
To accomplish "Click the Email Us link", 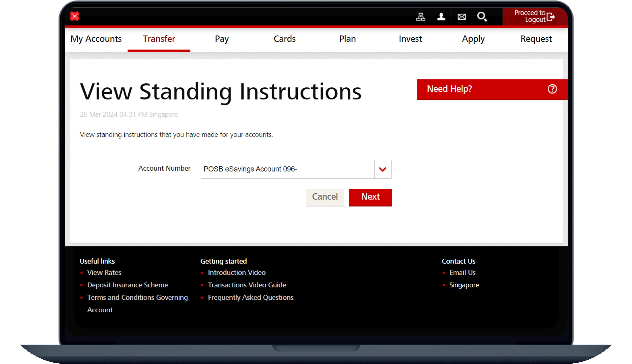I will (462, 273).
